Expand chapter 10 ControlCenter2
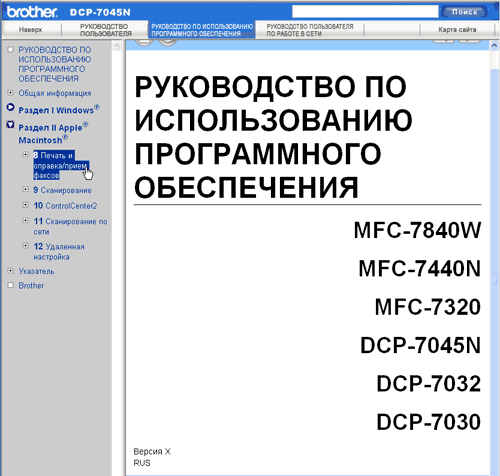Screen dimensions: 500x476 click(25, 205)
